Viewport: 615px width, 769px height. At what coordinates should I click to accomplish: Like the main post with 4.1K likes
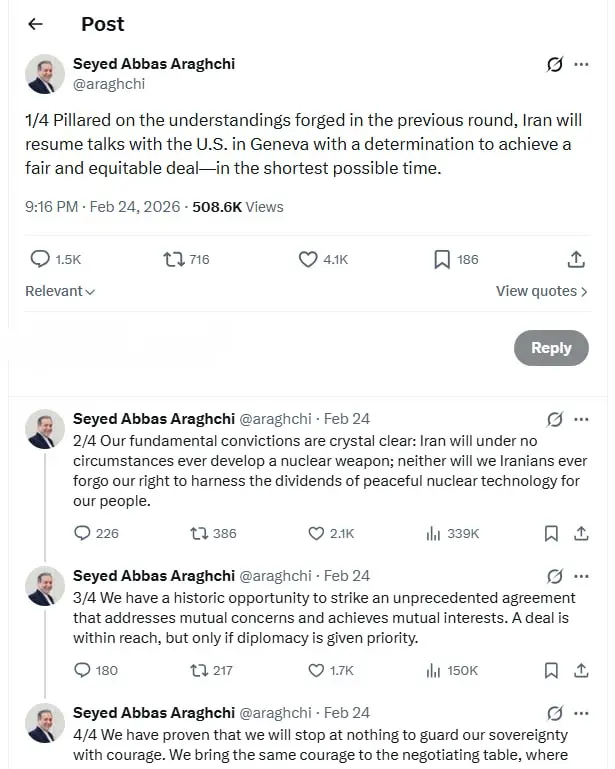[309, 259]
